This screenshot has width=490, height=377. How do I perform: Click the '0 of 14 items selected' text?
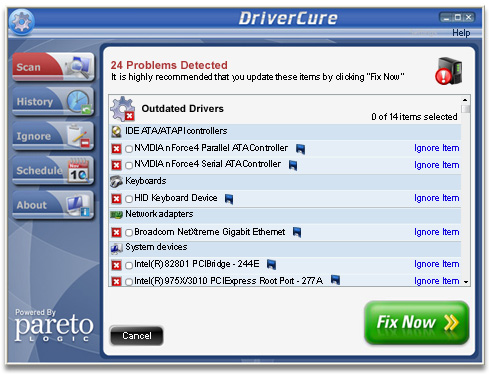pos(414,117)
